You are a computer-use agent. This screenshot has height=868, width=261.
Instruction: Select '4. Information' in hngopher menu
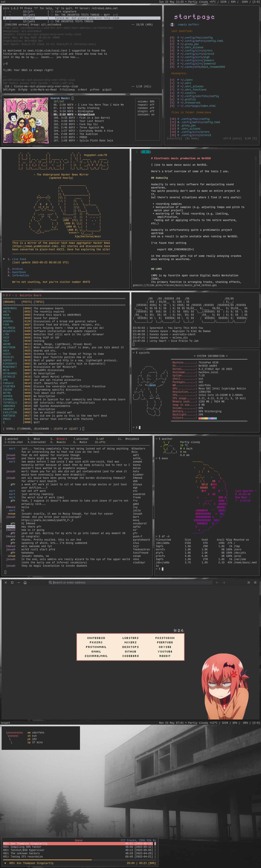(x=18, y=275)
